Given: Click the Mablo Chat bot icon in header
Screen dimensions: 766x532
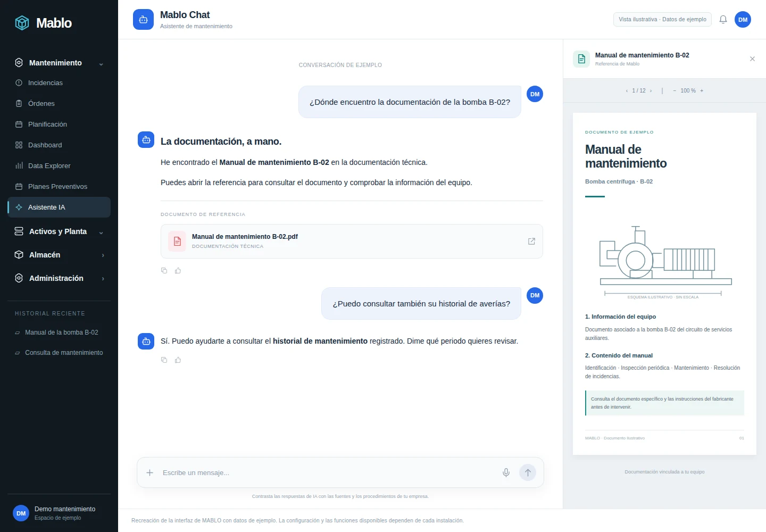Looking at the screenshot, I should tap(143, 20).
